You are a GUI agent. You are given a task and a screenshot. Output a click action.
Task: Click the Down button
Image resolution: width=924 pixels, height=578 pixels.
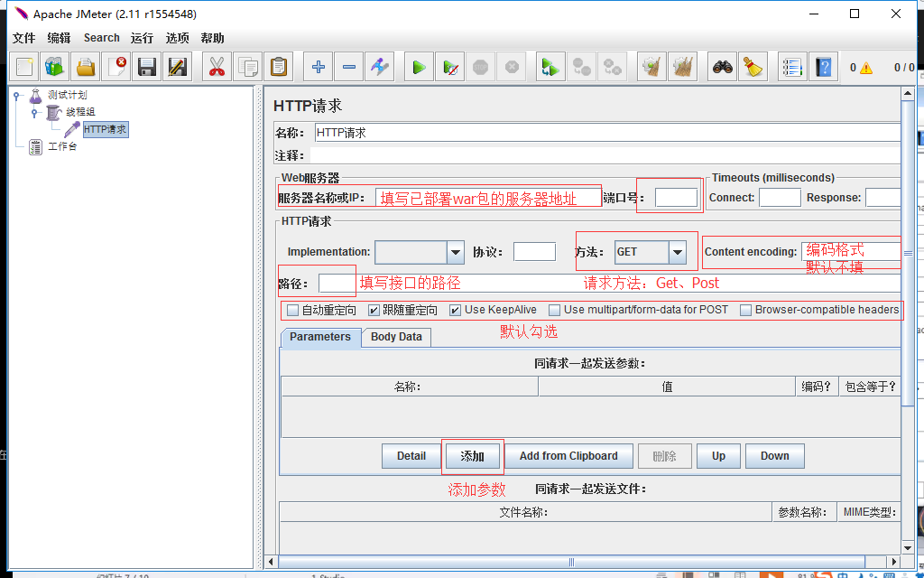(775, 456)
